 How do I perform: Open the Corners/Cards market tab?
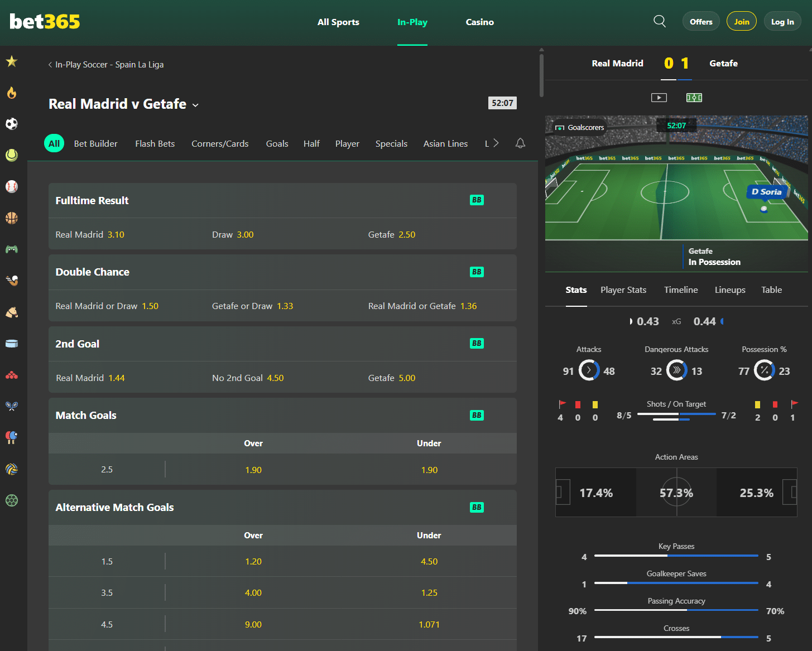point(220,144)
